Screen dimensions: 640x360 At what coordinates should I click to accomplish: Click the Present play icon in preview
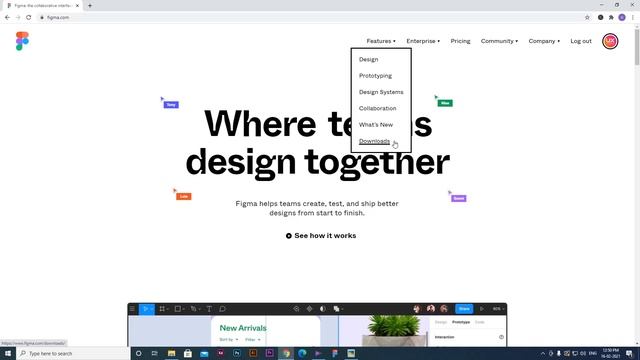tap(482, 309)
